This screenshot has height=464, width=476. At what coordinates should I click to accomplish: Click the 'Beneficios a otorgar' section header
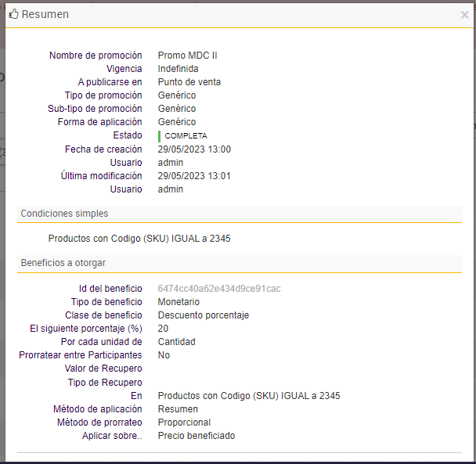click(x=240, y=263)
